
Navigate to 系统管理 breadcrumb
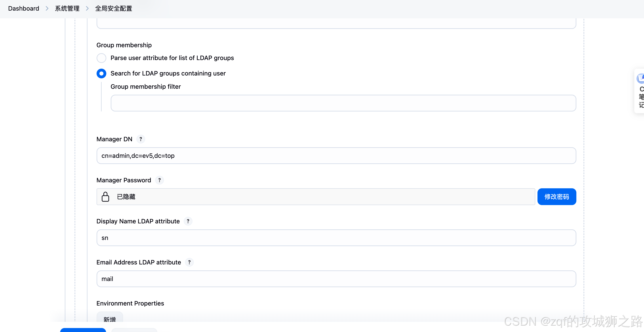click(x=67, y=8)
